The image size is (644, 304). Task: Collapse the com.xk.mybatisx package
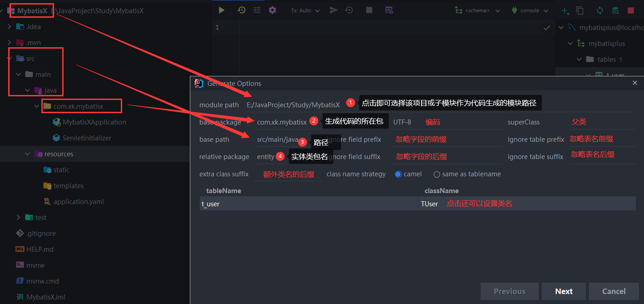point(37,106)
